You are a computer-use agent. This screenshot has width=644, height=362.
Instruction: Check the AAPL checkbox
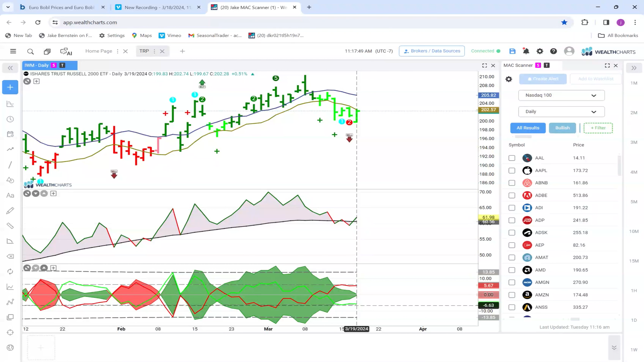pyautogui.click(x=512, y=171)
